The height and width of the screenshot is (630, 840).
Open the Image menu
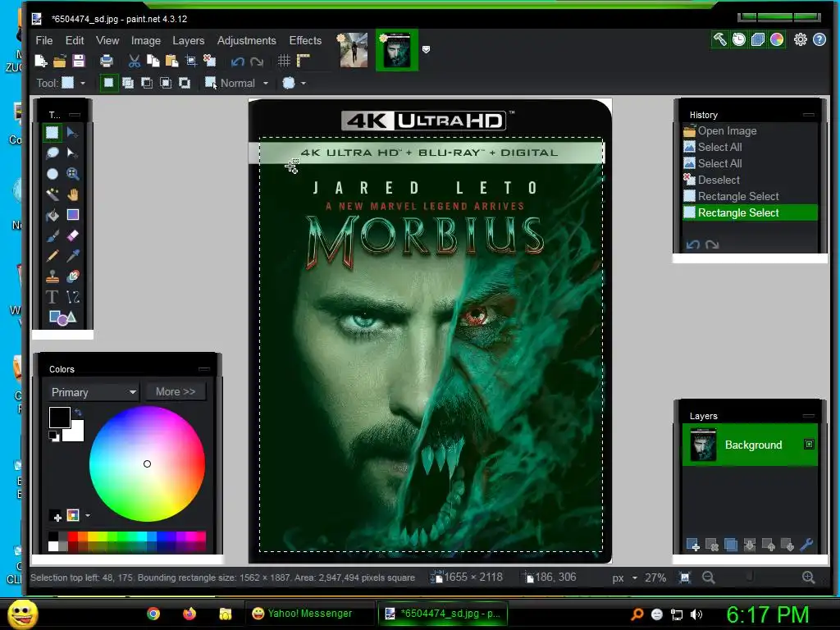[146, 41]
